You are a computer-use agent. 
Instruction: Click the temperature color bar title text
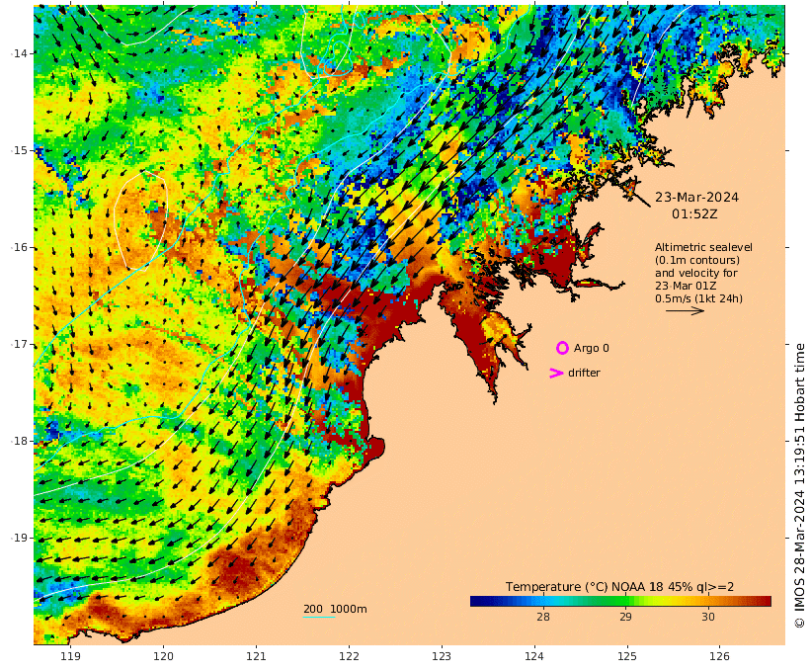(620, 587)
